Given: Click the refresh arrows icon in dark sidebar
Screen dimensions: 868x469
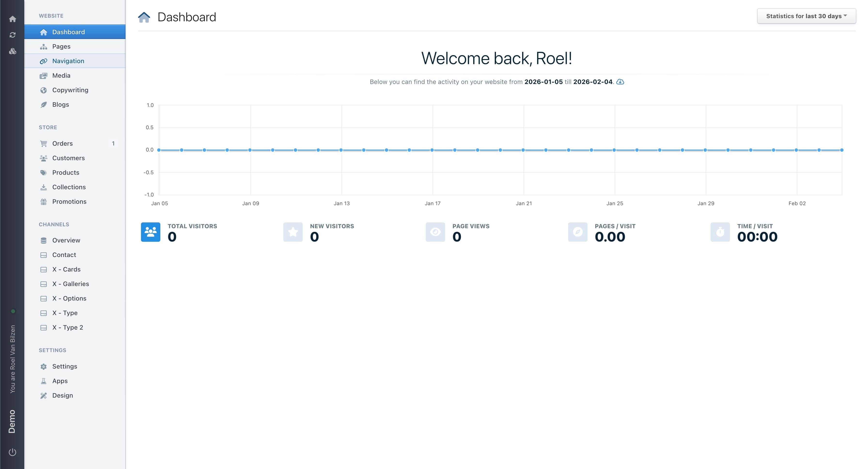Looking at the screenshot, I should [x=12, y=35].
